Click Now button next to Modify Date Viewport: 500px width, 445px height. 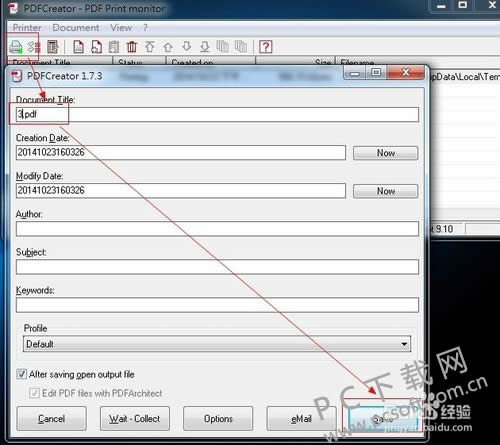pyautogui.click(x=385, y=191)
